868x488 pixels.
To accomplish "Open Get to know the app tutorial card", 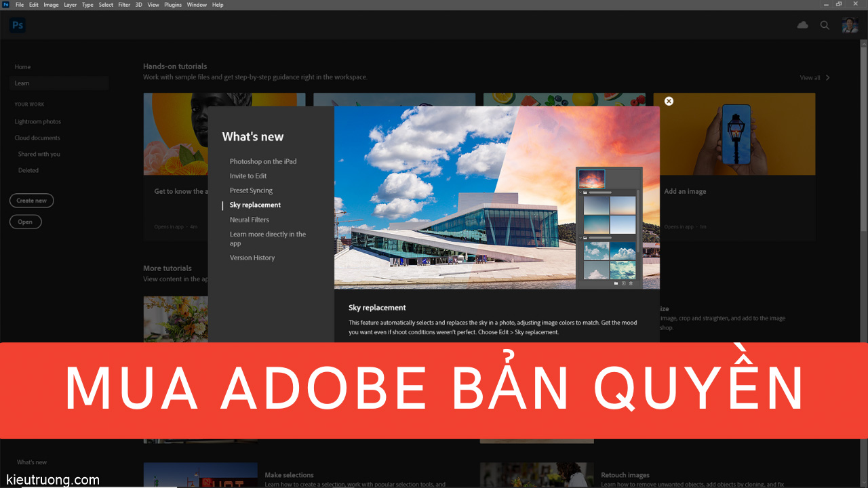I will click(176, 167).
